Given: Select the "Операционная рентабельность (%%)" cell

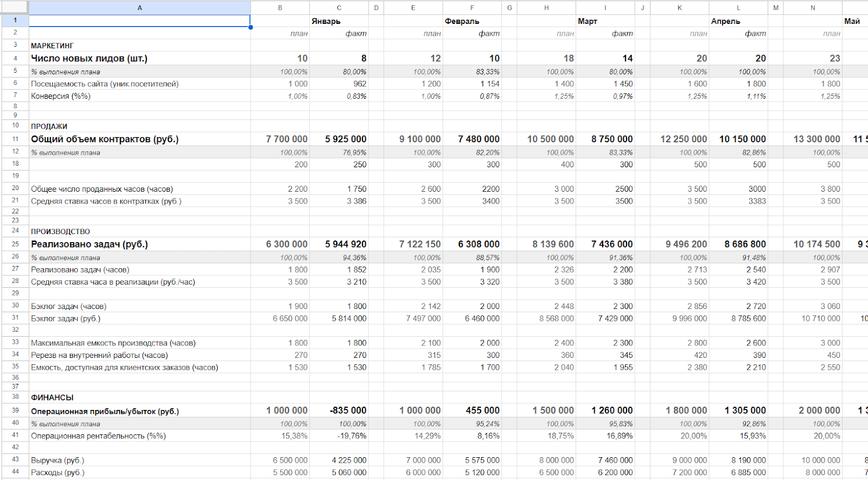Looking at the screenshot, I should coord(139,435).
